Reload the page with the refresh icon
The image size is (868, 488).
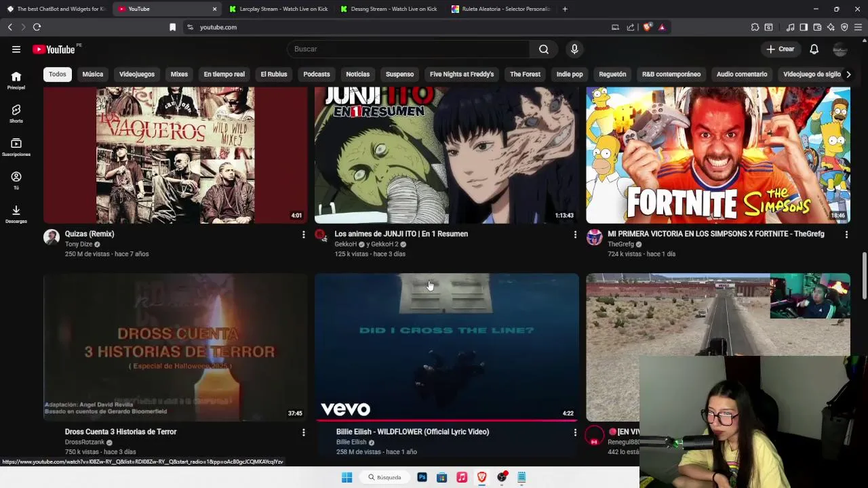click(37, 27)
